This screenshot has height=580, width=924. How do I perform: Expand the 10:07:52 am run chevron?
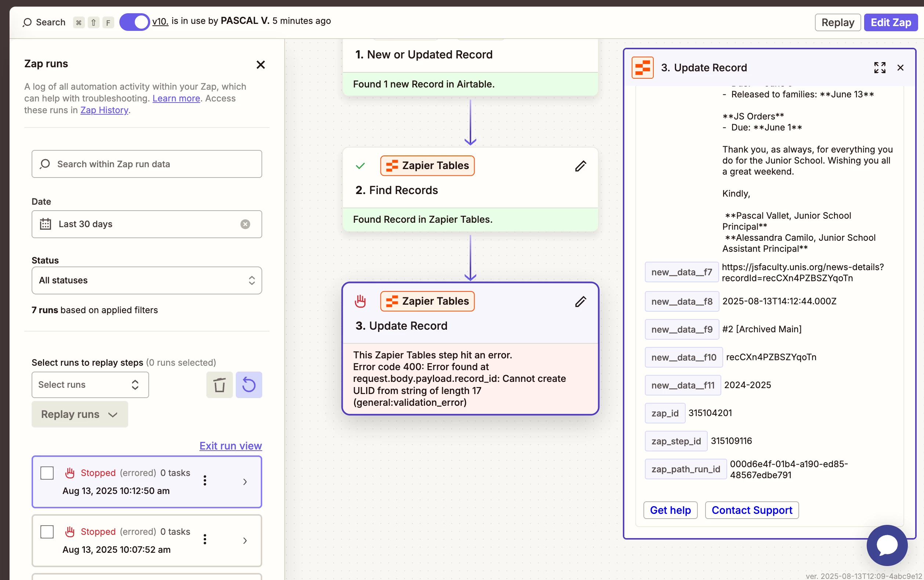coord(245,541)
